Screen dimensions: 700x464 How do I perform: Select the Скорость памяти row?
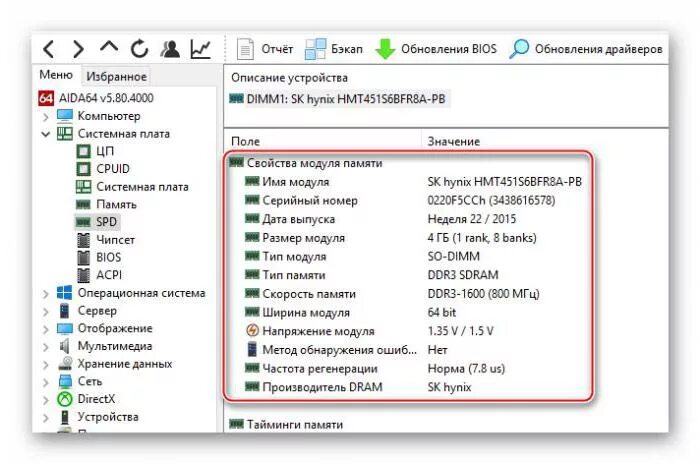(392, 294)
